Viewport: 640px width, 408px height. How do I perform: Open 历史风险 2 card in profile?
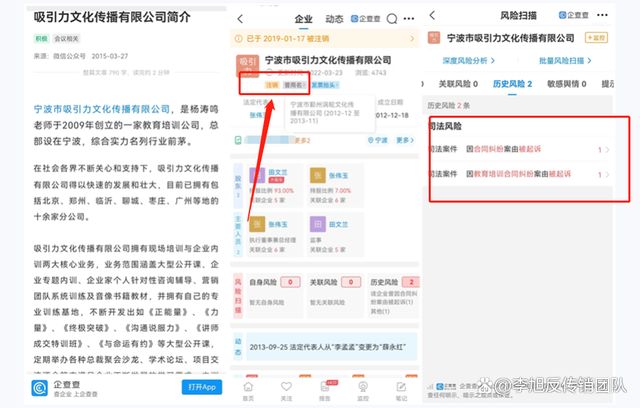[x=393, y=295]
